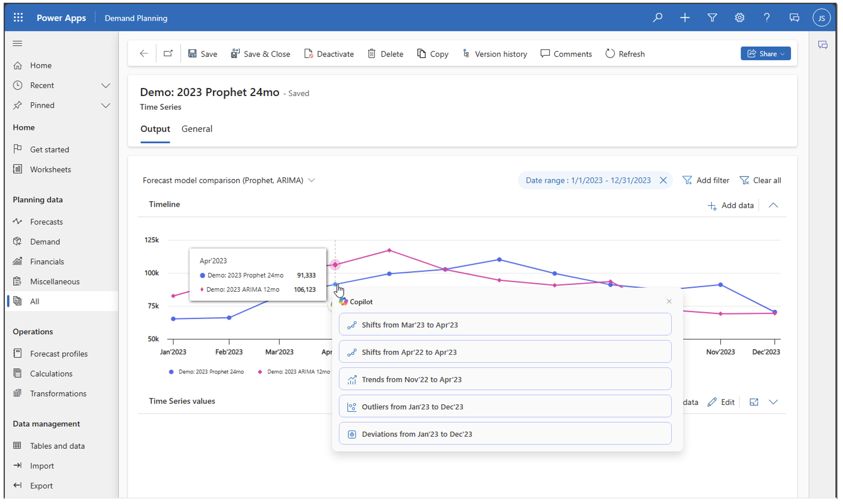
Task: Open the Share dropdown button
Action: [766, 54]
